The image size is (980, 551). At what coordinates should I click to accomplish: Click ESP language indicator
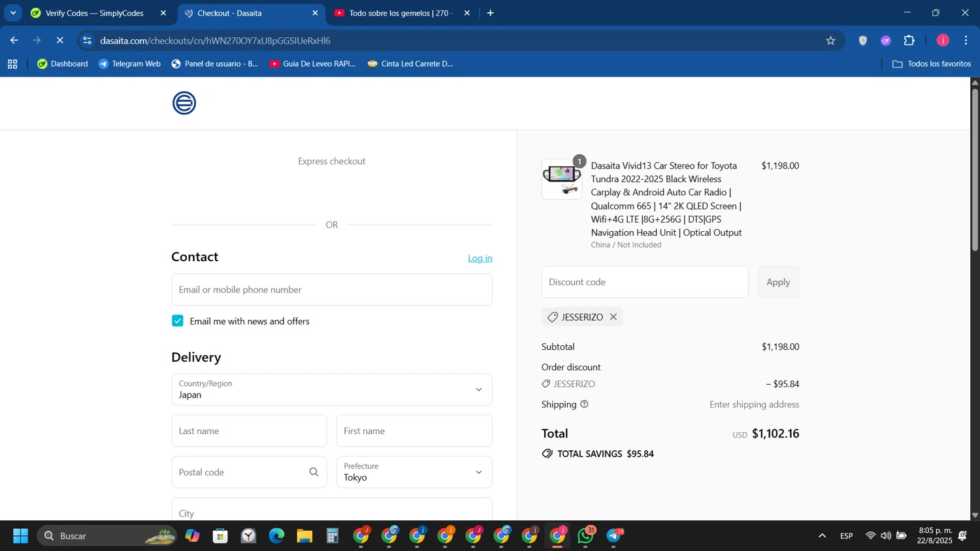(x=846, y=536)
